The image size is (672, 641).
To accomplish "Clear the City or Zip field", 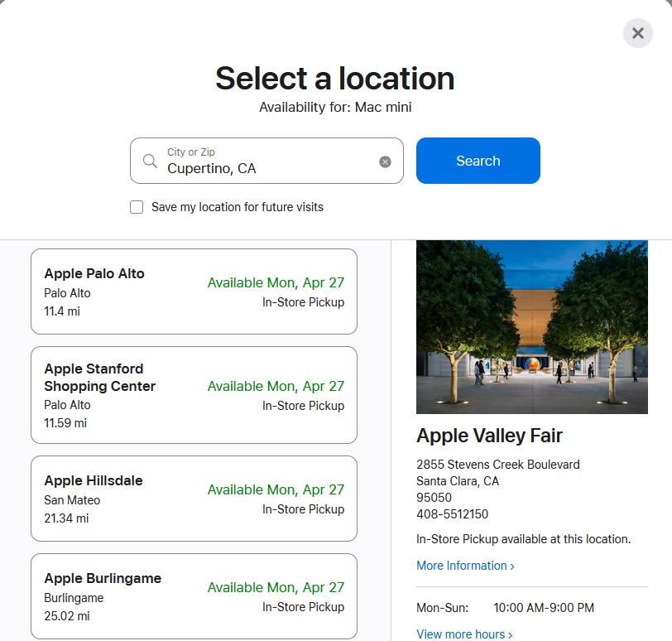I will [385, 161].
